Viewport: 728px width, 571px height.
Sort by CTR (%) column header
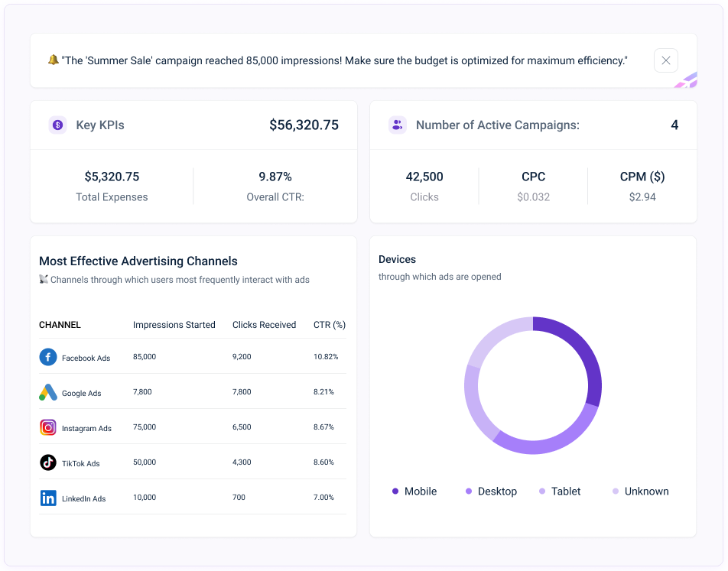[329, 325]
